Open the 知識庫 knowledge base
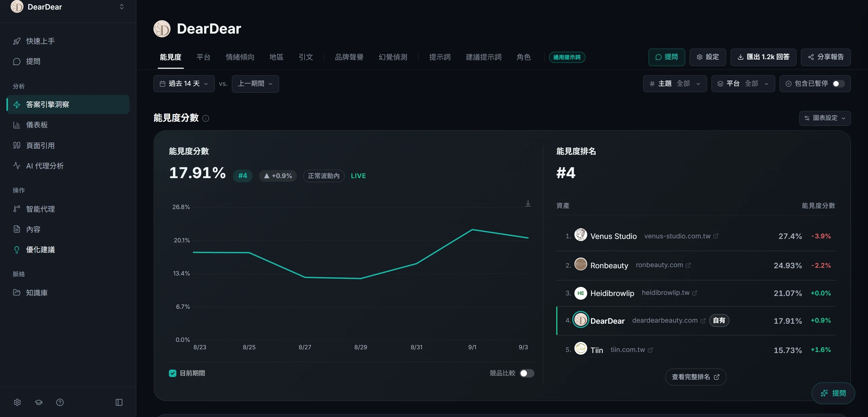Screen dimensions: 868x417 67,292
